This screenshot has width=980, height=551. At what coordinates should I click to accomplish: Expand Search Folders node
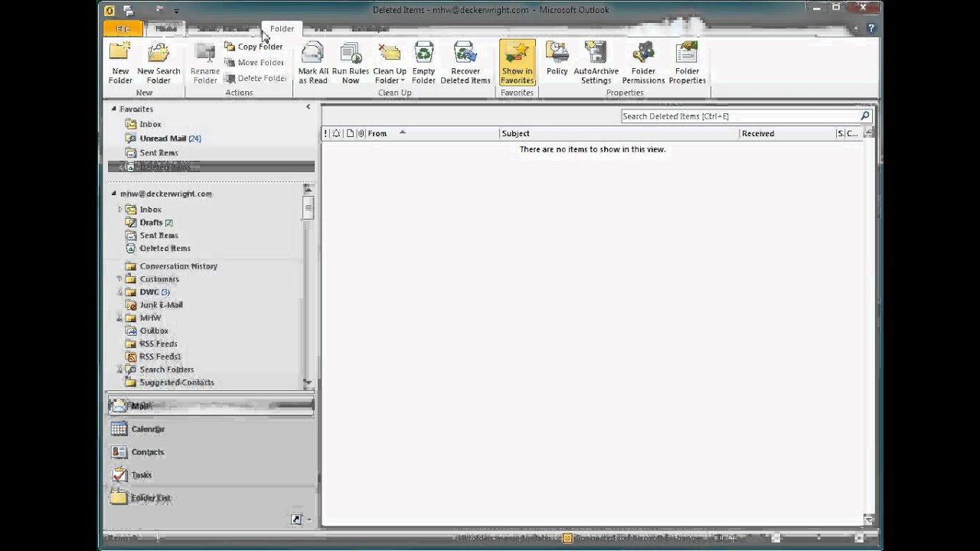pos(120,370)
